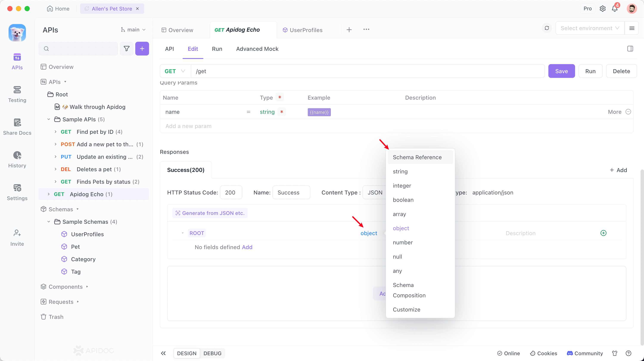Expand the Apidog Echo endpoint

tap(48, 194)
